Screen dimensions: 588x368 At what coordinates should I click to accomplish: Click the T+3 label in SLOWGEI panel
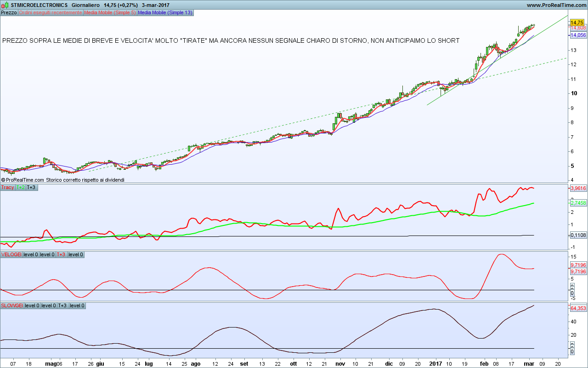[x=62, y=305]
